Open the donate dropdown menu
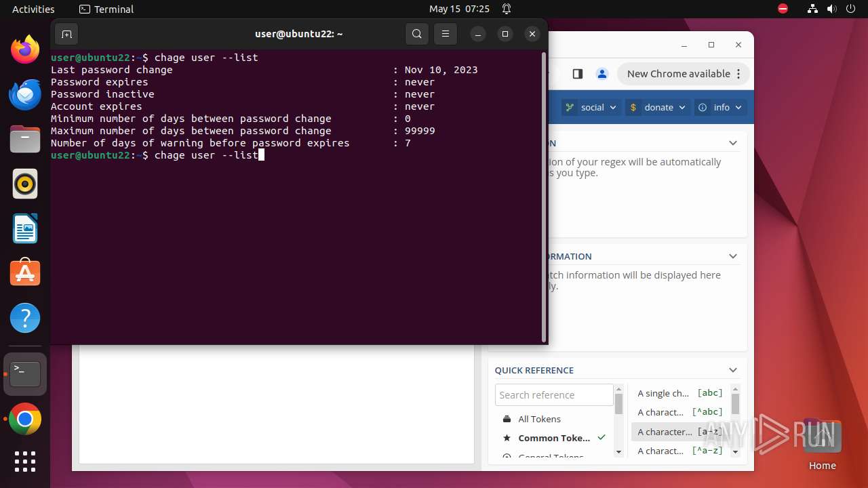The height and width of the screenshot is (488, 868). coord(658,107)
